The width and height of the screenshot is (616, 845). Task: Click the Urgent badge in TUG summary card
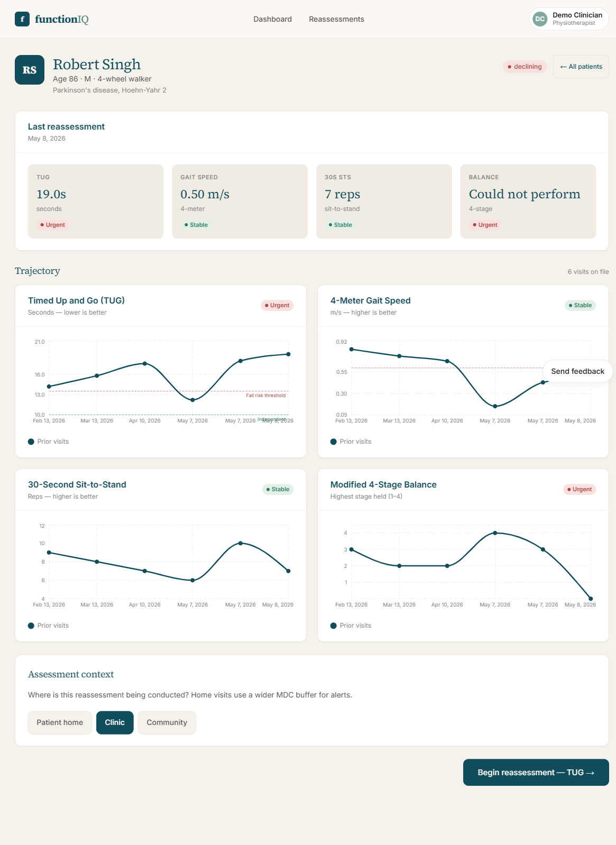52,225
